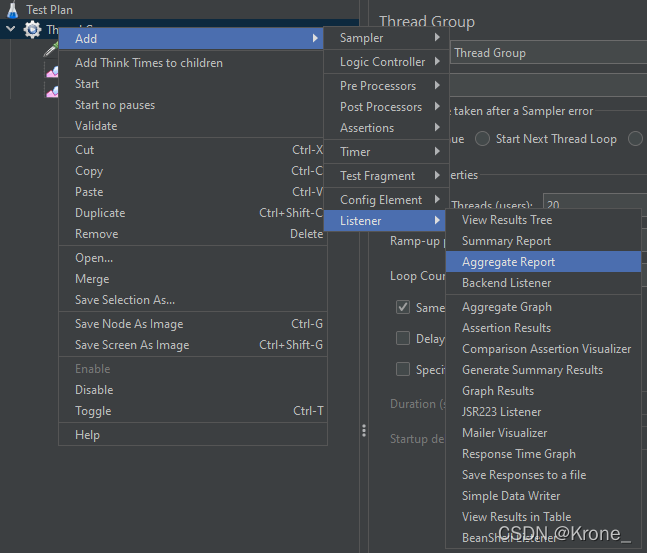Add Assertion Results listener
The image size is (647, 553).
(543, 328)
